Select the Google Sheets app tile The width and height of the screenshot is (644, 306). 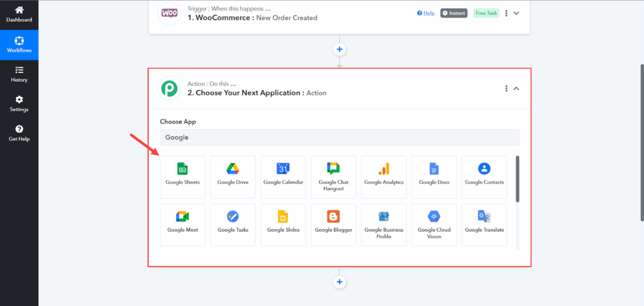[182, 177]
